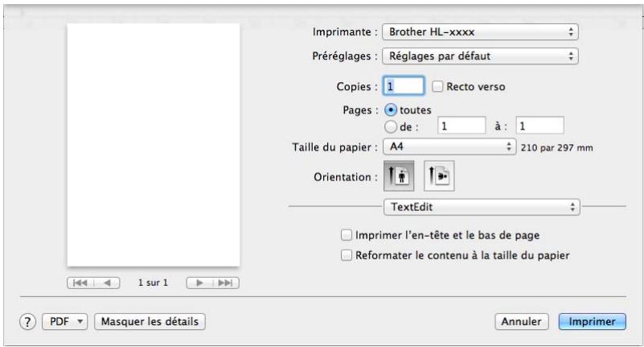Go to first preview page
The height and width of the screenshot is (347, 644).
pos(80,283)
